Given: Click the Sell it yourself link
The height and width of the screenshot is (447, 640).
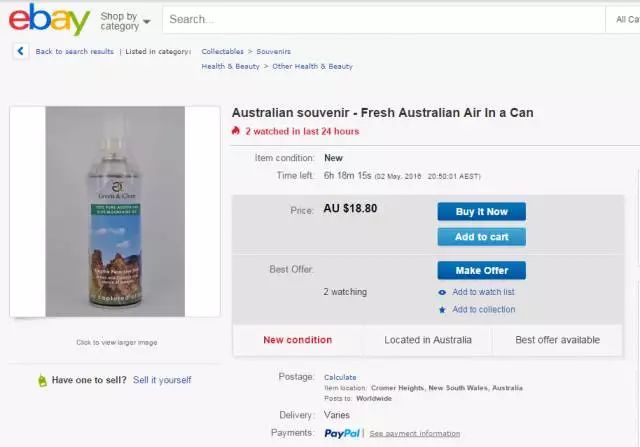Looking at the screenshot, I should tap(162, 380).
